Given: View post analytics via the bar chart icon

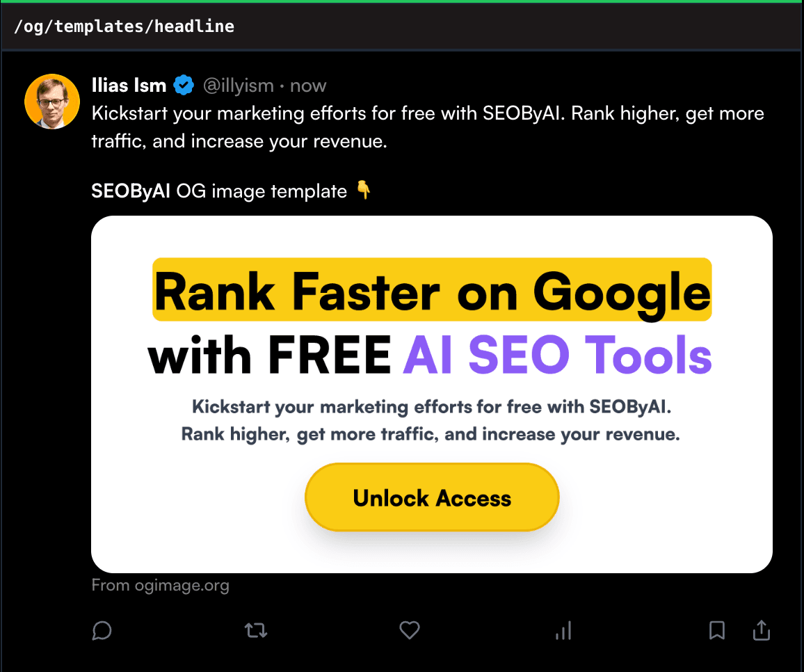Looking at the screenshot, I should (x=563, y=630).
